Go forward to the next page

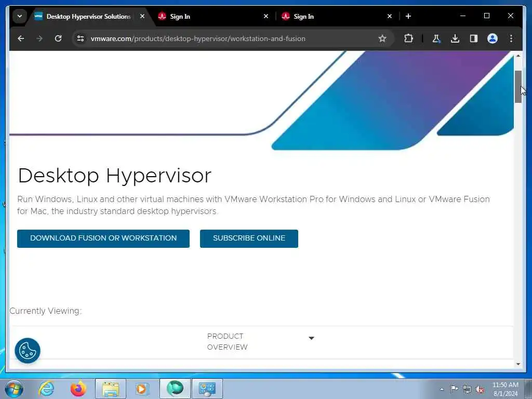(x=39, y=38)
